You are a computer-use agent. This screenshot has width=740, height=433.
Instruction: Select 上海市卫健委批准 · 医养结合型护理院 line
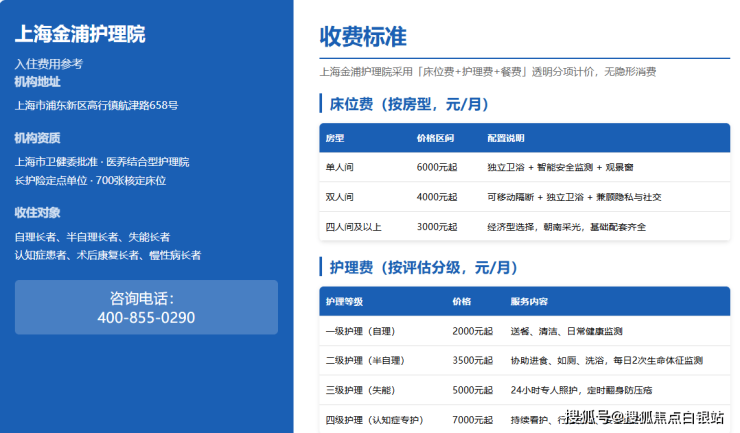[x=102, y=162]
